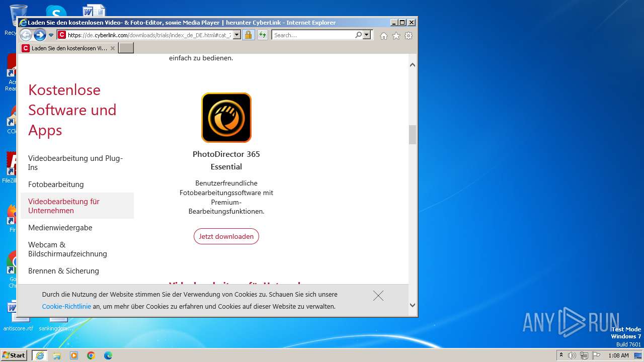Open File Explorer from taskbar
Viewport: 644px width, 362px height.
[x=57, y=355]
